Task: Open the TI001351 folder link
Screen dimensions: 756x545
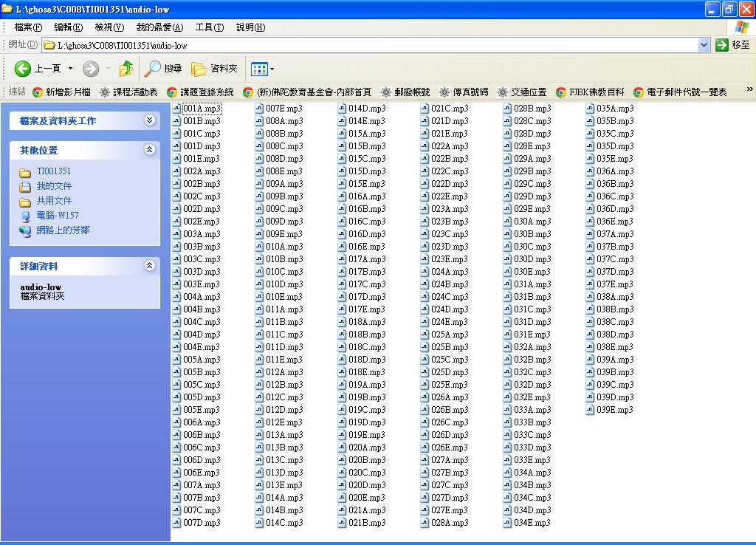Action: (54, 171)
